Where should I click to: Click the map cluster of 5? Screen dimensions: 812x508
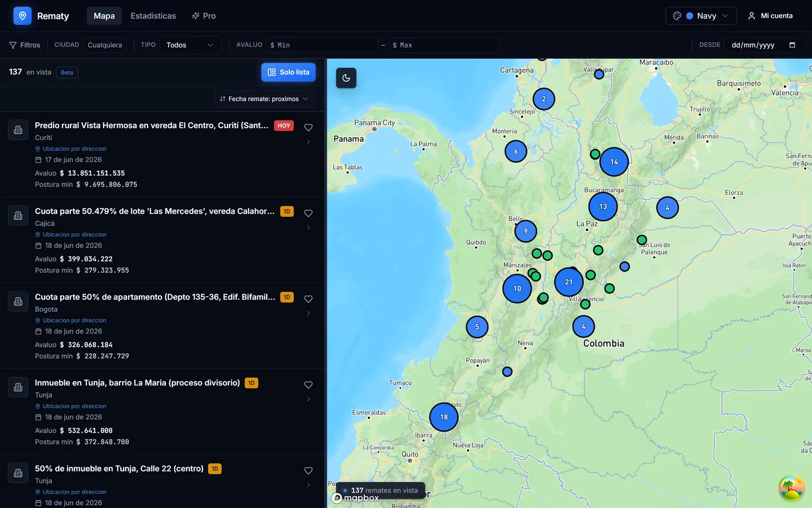477,327
